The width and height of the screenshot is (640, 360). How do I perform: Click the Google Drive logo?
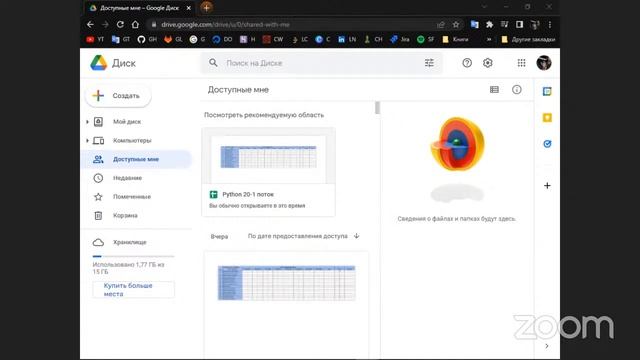click(x=98, y=63)
